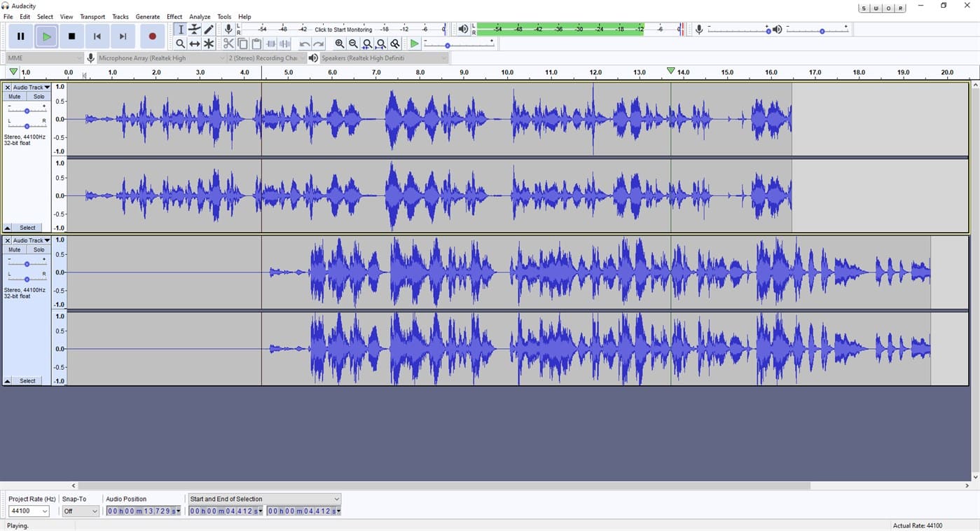
Task: Click the Trim audio icon
Action: 271,43
